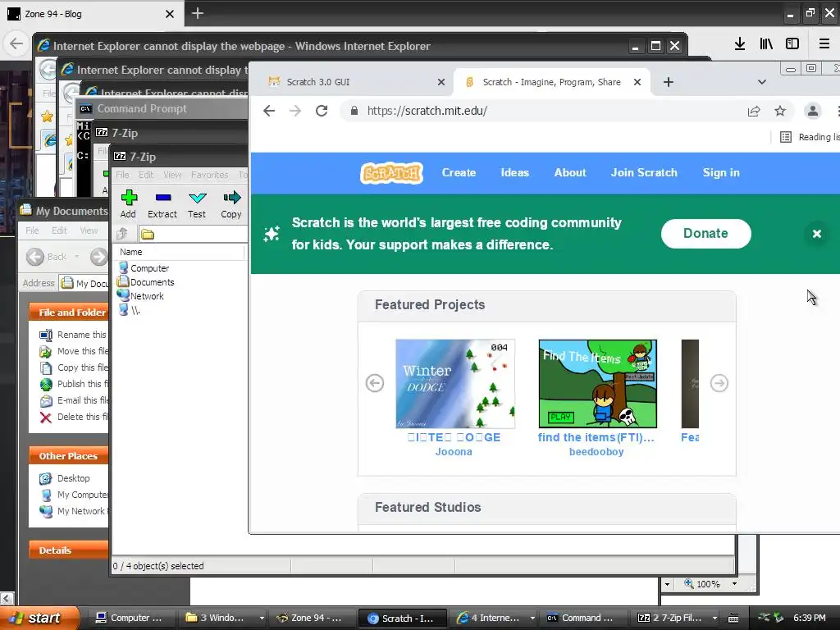Open the Jooona author link
Image resolution: width=840 pixels, height=630 pixels.
[x=454, y=452]
